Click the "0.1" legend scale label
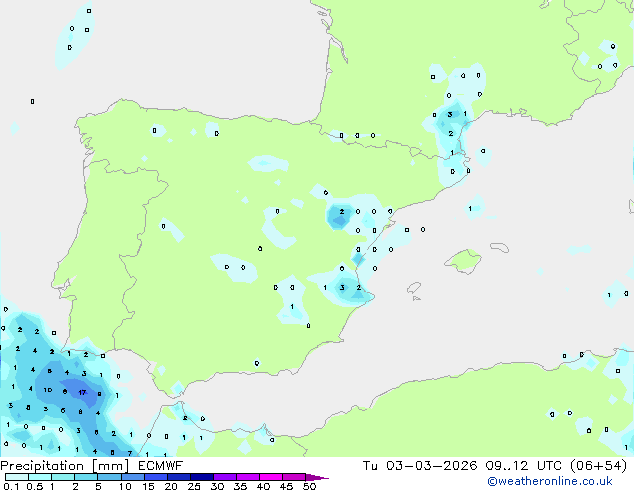 11,486
